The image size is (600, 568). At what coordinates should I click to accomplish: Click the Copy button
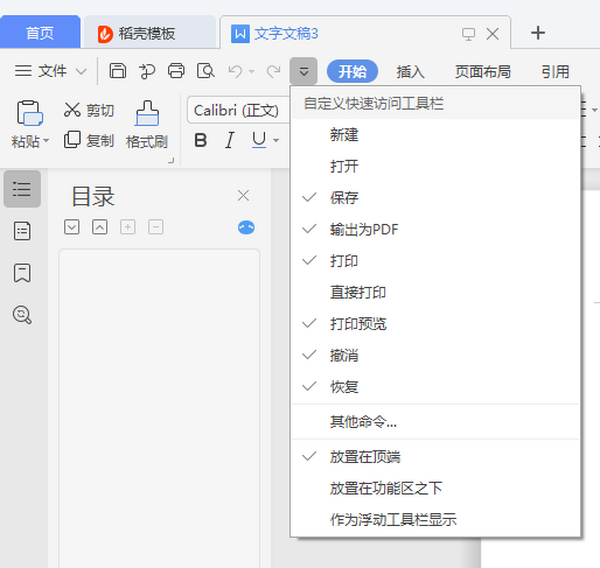(89, 140)
